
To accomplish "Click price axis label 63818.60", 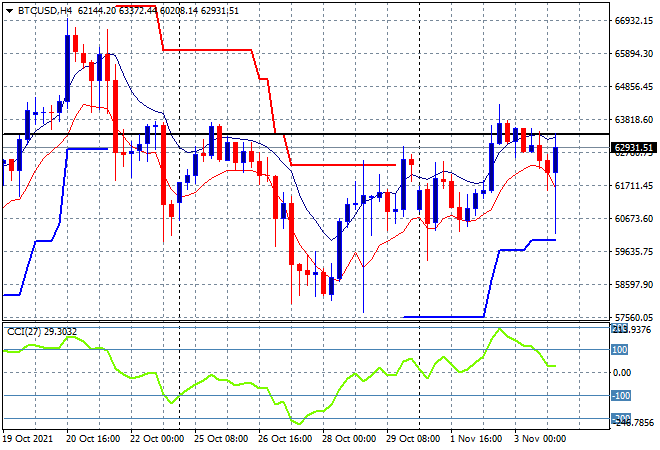I will pos(633,120).
